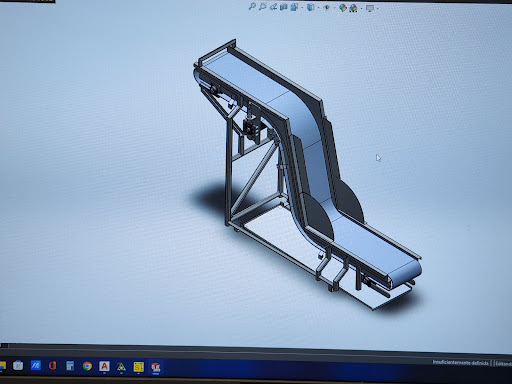Activate the Section View tool
This screenshot has height=384, width=512.
(283, 7)
